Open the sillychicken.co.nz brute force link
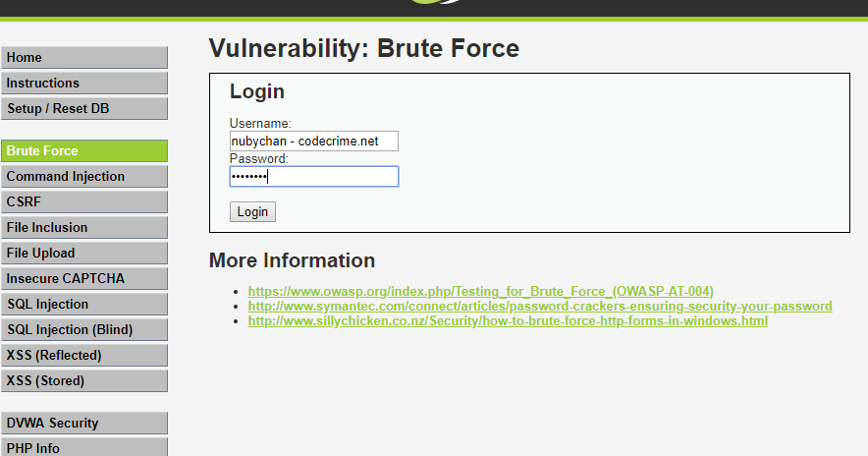This screenshot has width=868, height=456. 508,320
